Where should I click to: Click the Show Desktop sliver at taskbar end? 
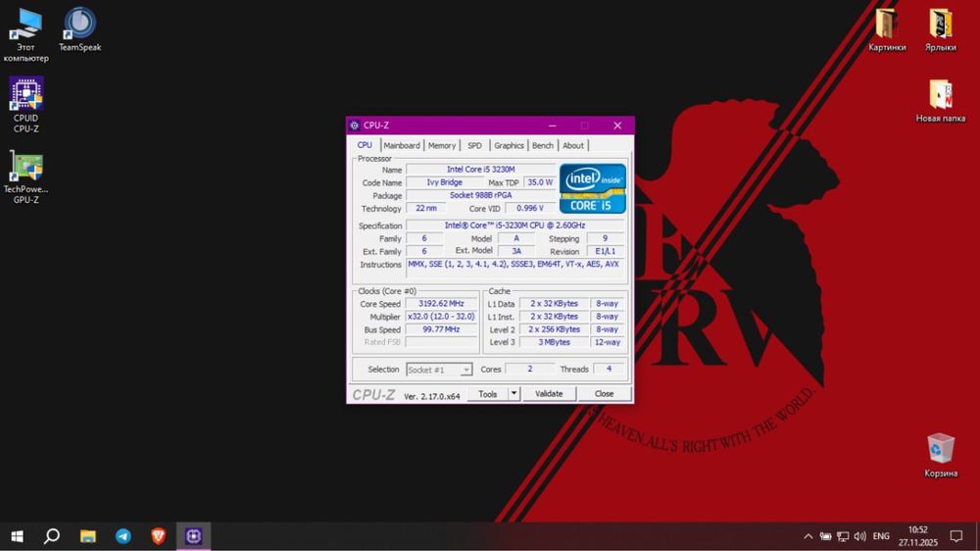pos(977,536)
